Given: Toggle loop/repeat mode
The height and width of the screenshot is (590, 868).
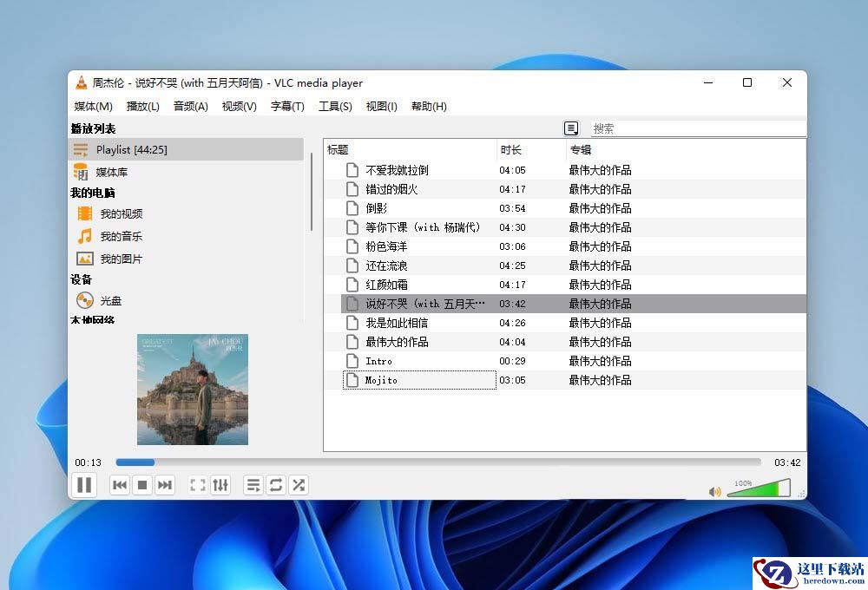Looking at the screenshot, I should point(276,485).
